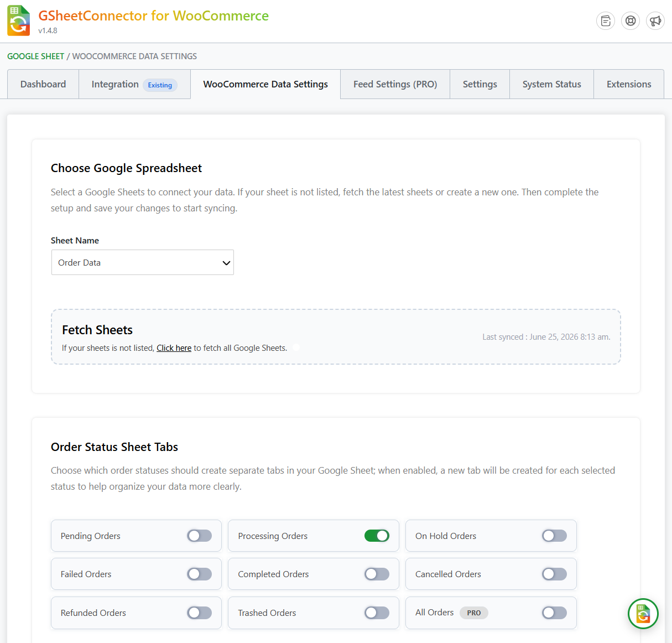This screenshot has width=672, height=643.
Task: Open the Integration tab
Action: pyautogui.click(x=134, y=84)
